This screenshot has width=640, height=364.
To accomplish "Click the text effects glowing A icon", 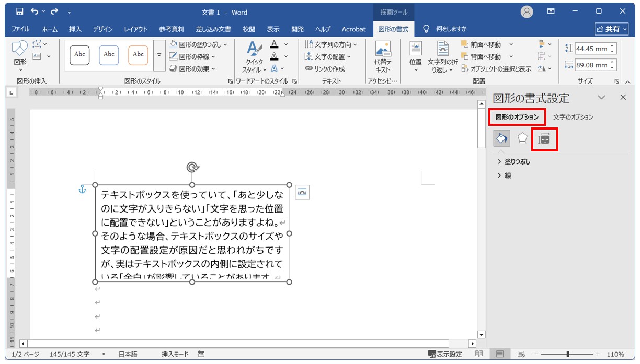I will pos(275,68).
